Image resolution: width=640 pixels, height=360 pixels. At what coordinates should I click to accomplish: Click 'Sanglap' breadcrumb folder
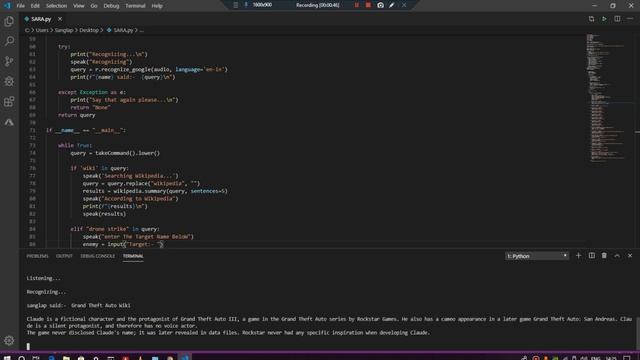coord(64,30)
